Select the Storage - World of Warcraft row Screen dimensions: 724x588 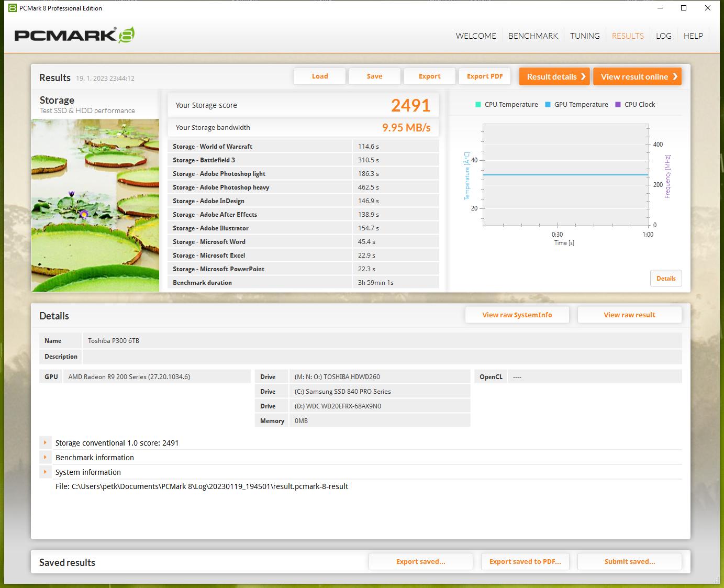pos(303,147)
